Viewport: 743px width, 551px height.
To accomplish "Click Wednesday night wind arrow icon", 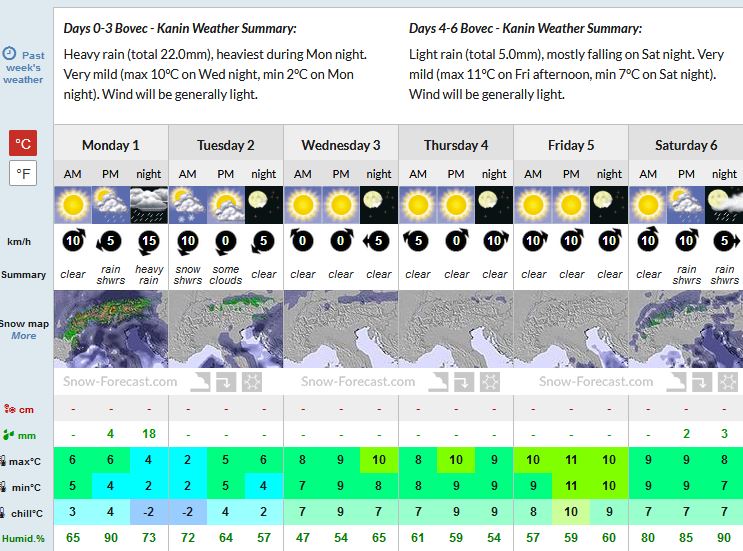I will coord(379,241).
